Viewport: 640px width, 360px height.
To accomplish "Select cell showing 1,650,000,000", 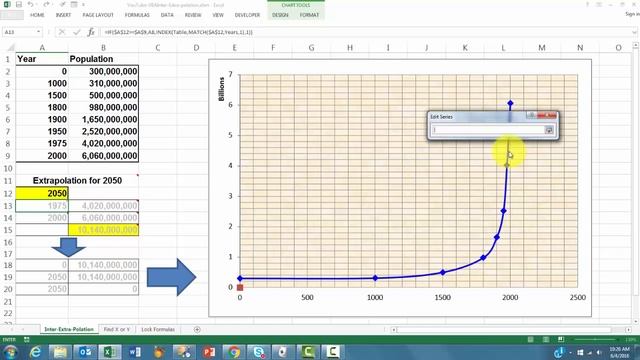I will [104, 119].
